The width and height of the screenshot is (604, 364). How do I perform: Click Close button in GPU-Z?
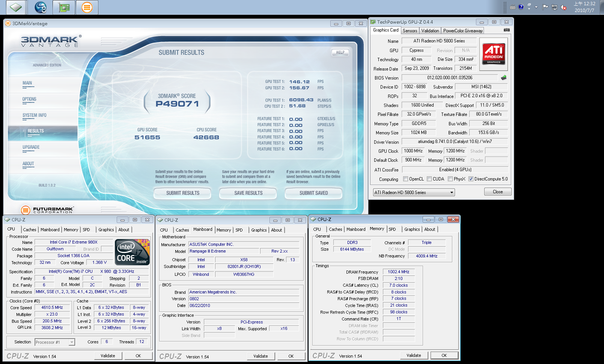(x=498, y=192)
